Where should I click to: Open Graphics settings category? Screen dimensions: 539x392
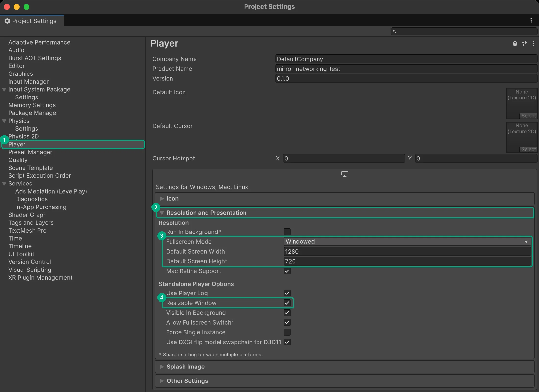[x=21, y=74]
